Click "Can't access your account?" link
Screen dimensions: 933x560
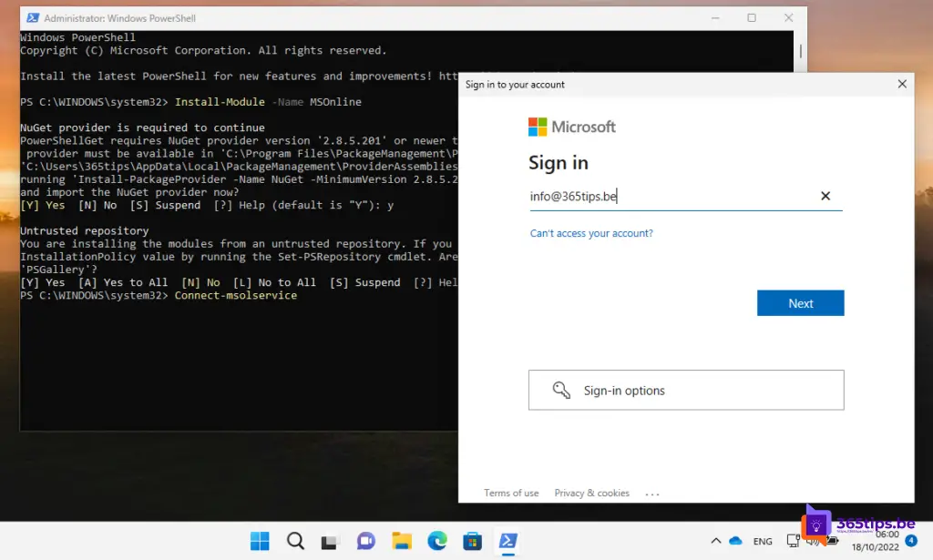click(x=591, y=233)
